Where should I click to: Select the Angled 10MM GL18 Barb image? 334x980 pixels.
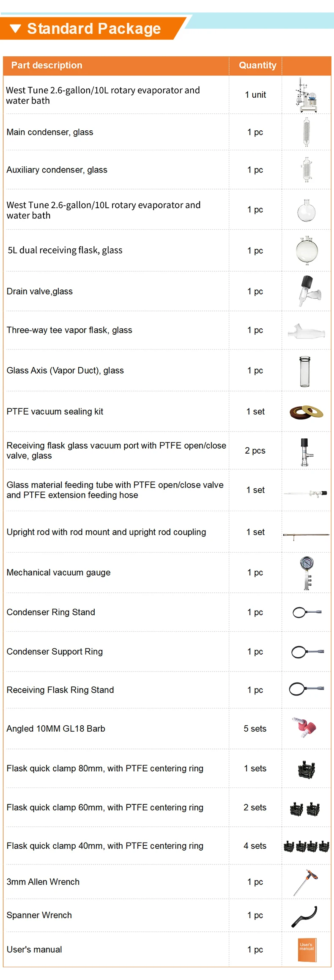click(x=304, y=728)
